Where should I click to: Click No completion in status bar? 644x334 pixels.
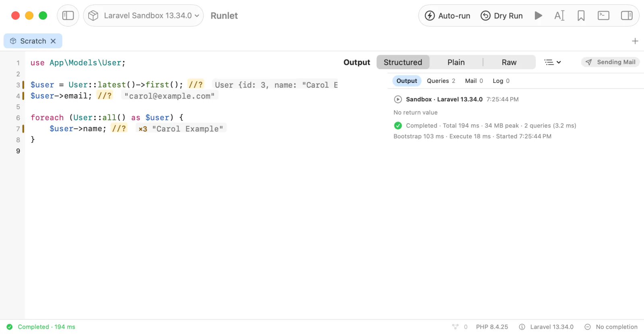(x=617, y=327)
